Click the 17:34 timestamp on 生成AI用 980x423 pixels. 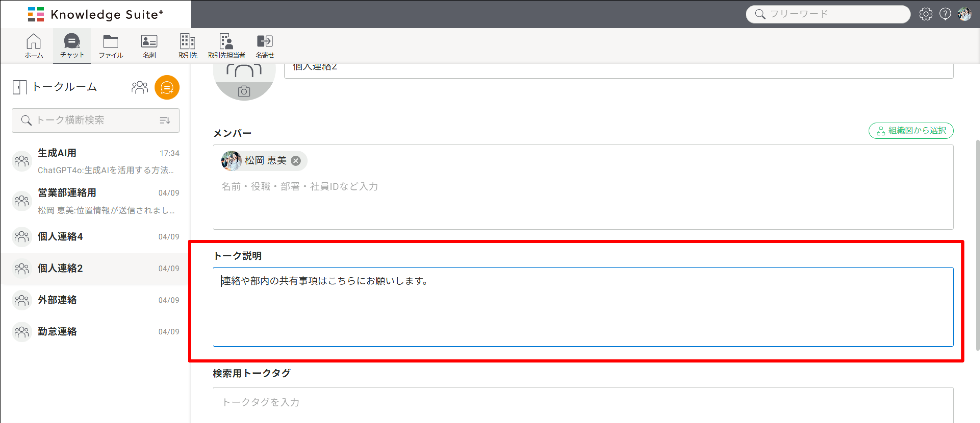tap(169, 153)
